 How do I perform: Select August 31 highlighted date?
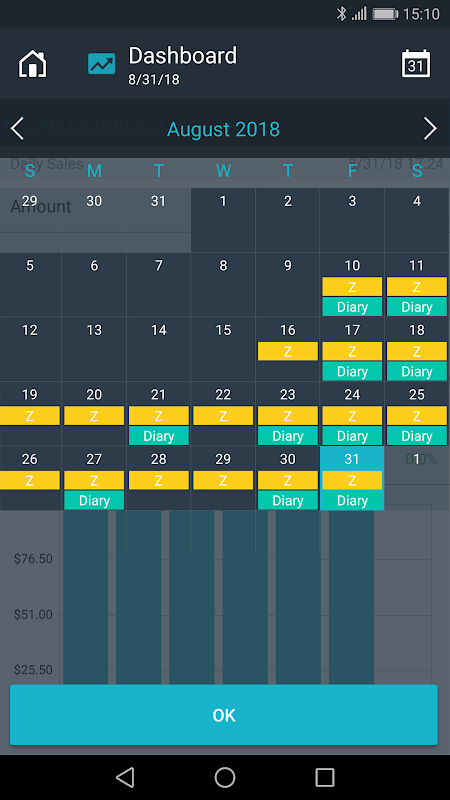click(x=352, y=459)
